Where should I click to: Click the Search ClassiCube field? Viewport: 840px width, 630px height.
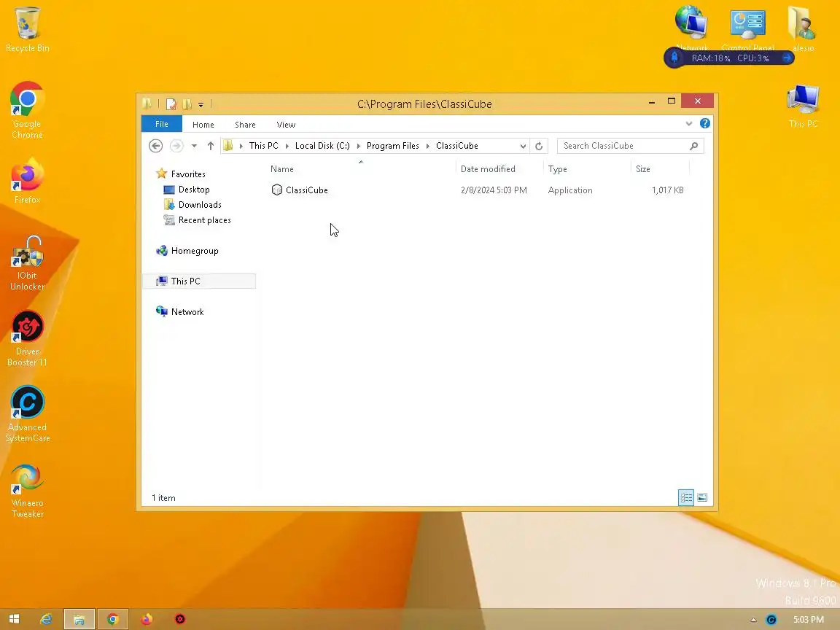(x=630, y=146)
